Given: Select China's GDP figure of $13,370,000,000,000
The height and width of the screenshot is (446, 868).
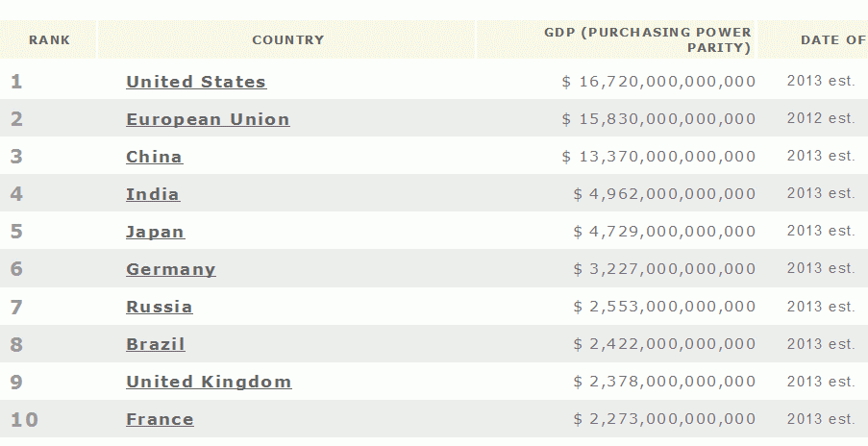Looking at the screenshot, I should [658, 157].
